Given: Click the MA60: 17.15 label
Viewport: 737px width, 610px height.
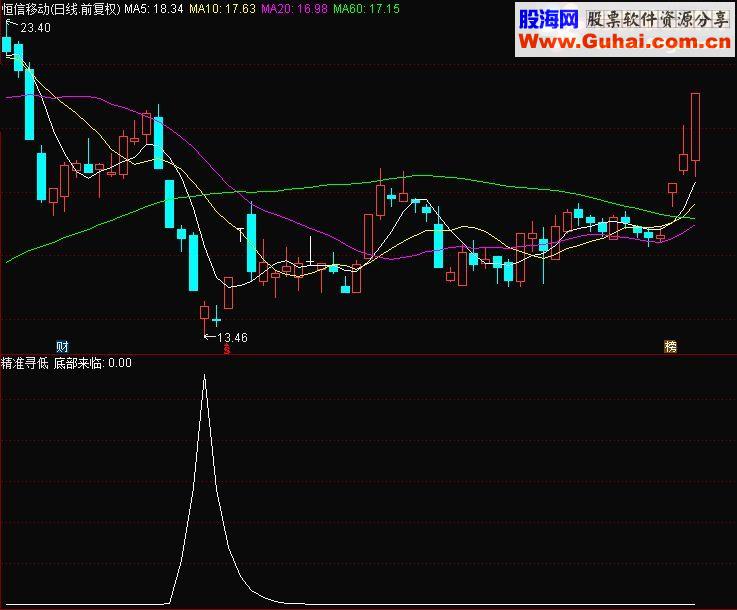Looking at the screenshot, I should 366,8.
